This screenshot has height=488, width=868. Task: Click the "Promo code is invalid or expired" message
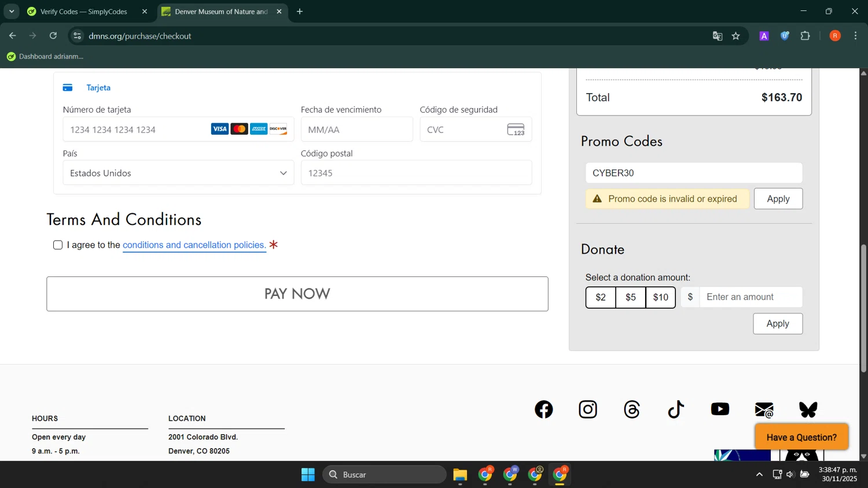[667, 199]
